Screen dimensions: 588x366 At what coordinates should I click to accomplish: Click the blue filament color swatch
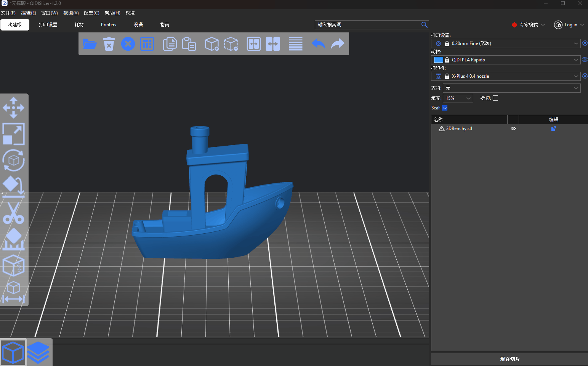439,60
